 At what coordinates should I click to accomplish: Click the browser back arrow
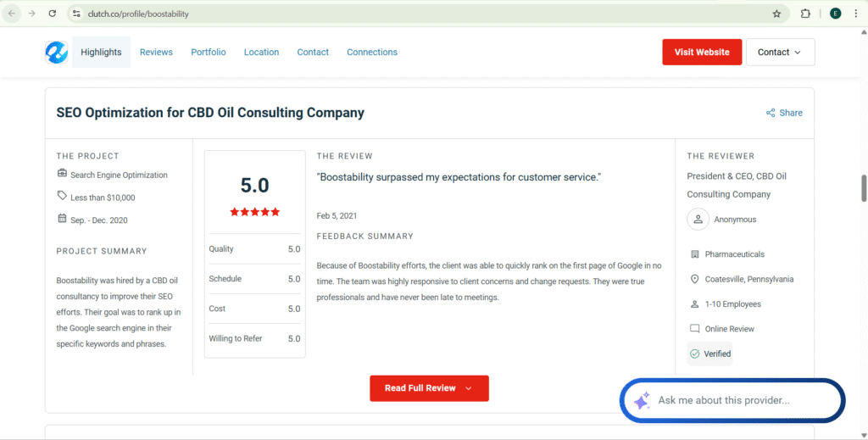12,14
